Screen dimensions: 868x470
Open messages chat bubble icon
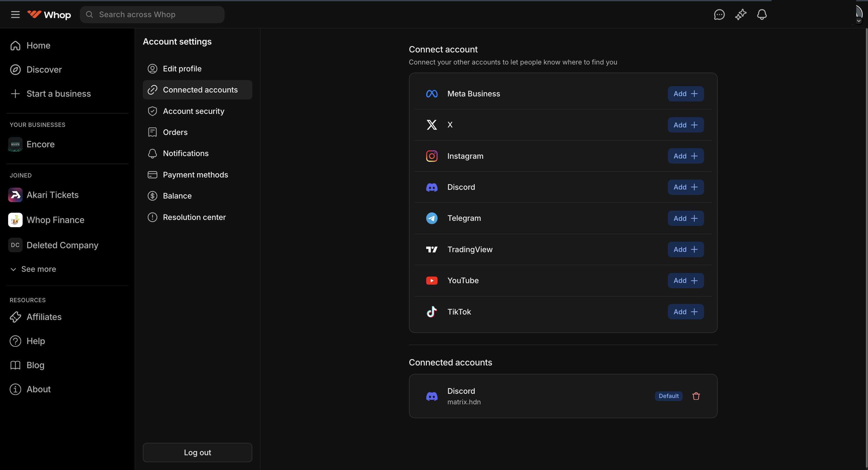[x=719, y=14]
